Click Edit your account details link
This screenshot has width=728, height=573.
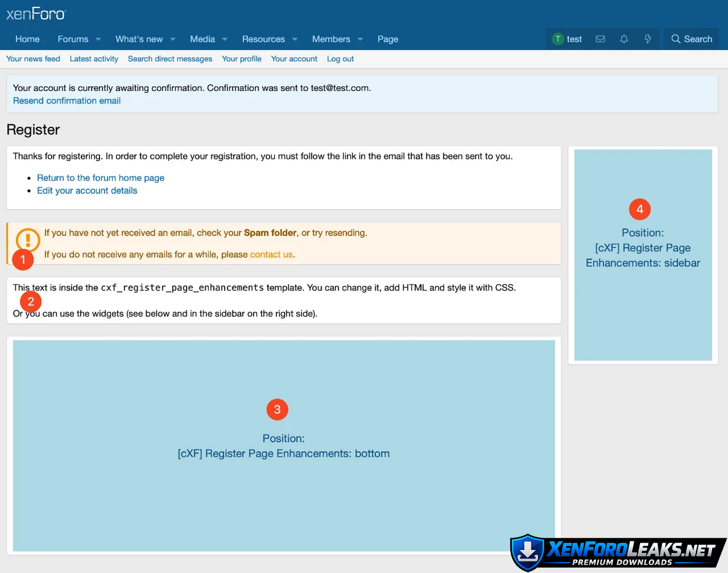tap(87, 190)
